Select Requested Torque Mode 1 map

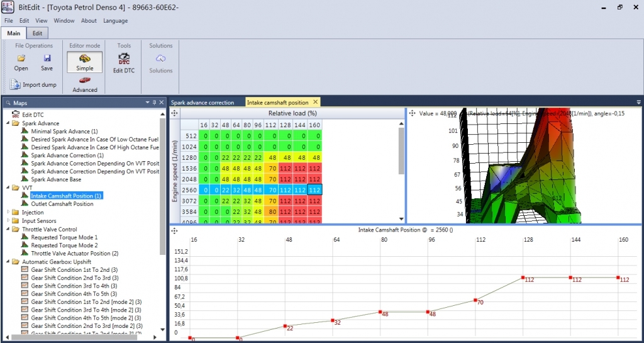coord(65,237)
